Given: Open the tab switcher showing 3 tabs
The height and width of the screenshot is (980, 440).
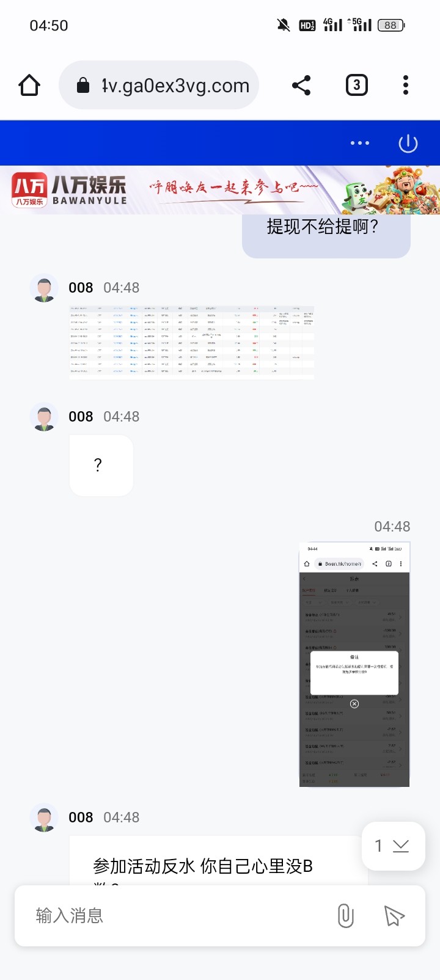Looking at the screenshot, I should click(x=357, y=85).
